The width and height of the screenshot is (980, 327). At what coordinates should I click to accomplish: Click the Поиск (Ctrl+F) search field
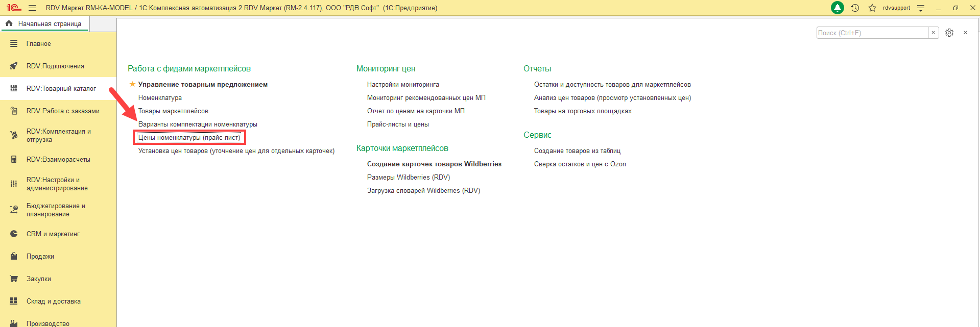(x=872, y=33)
